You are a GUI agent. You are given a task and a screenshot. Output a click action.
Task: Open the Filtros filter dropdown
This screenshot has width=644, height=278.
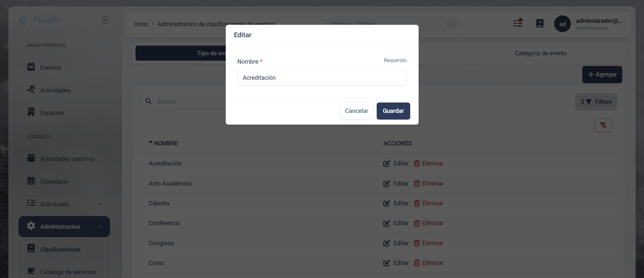click(596, 102)
